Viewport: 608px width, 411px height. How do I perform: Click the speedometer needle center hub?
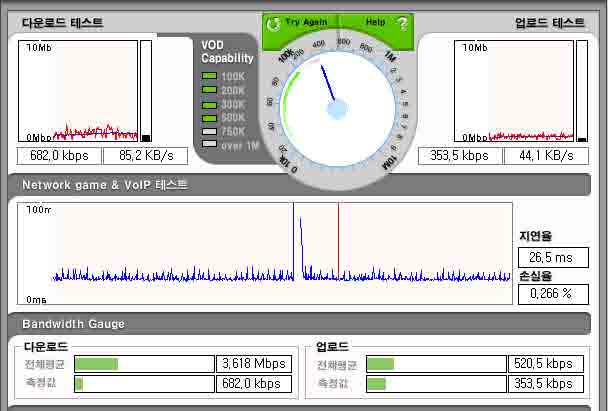pos(337,109)
